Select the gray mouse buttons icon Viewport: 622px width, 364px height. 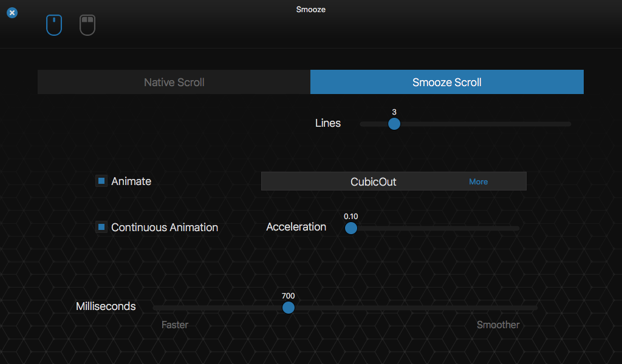87,25
